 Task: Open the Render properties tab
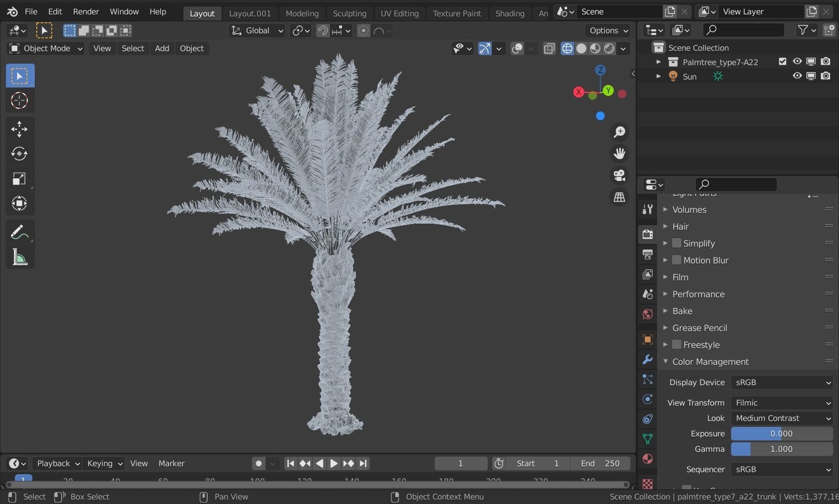[x=647, y=234]
